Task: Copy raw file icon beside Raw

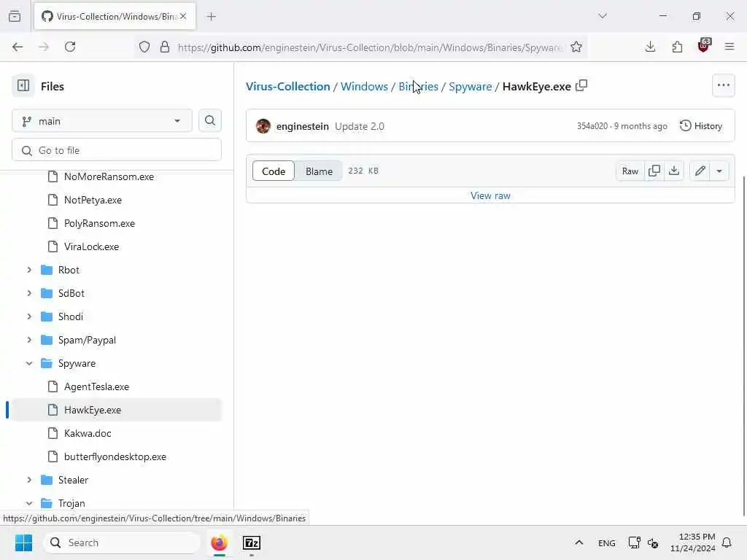Action: pyautogui.click(x=654, y=171)
